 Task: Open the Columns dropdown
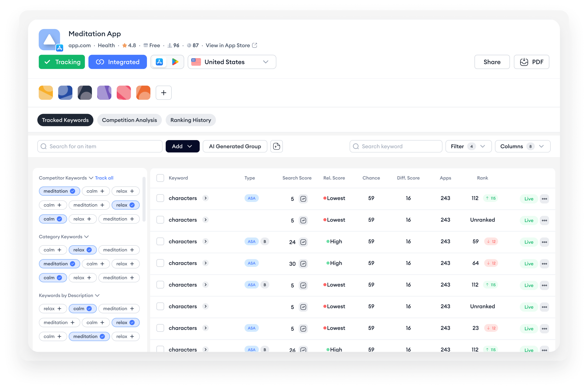(523, 146)
